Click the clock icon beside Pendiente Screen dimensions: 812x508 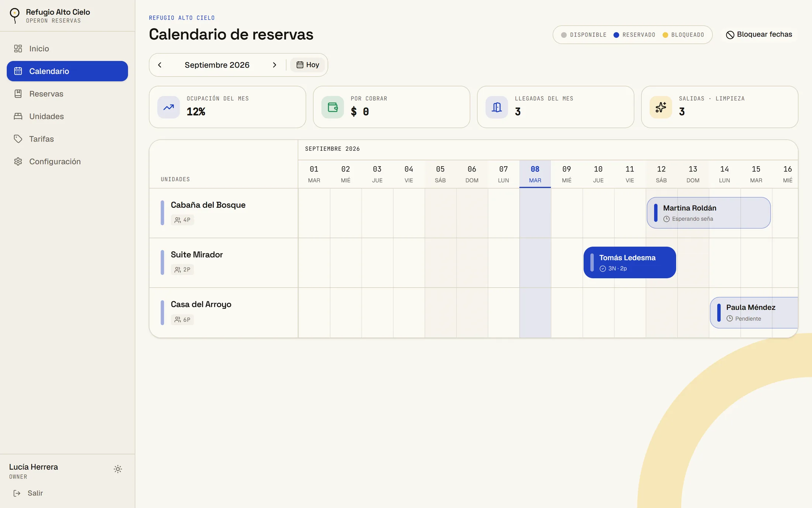point(729,318)
